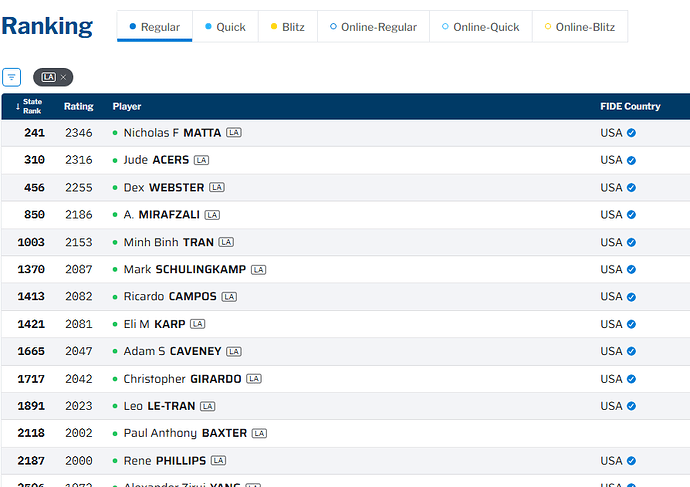Viewport: 690px width, 487px height.
Task: Click verified checkmark in SCHULINGKAMP row
Action: point(631,270)
